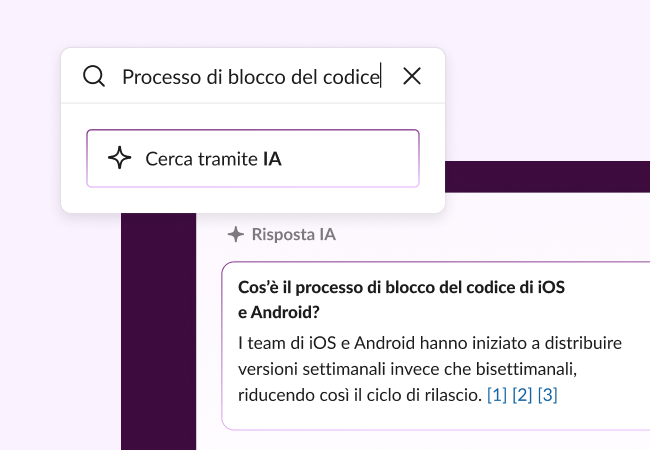Viewport: 650px width, 450px height.
Task: Click the magnifying glass search icon
Action: point(94,77)
